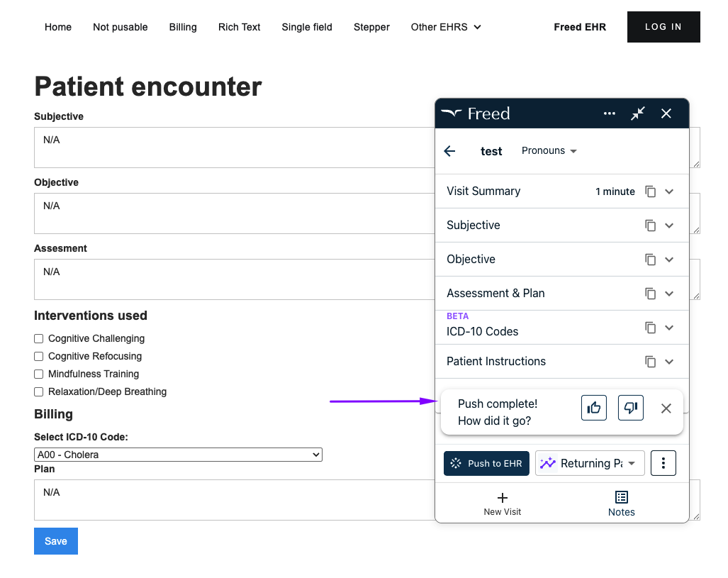Click the Push to EHR button

[x=486, y=463]
